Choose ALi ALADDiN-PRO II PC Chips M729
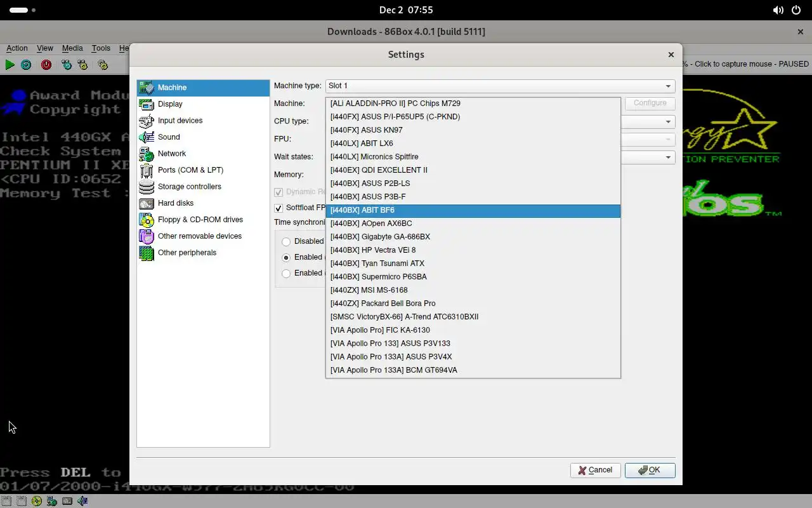Screen dimensions: 812x508 [473, 104]
